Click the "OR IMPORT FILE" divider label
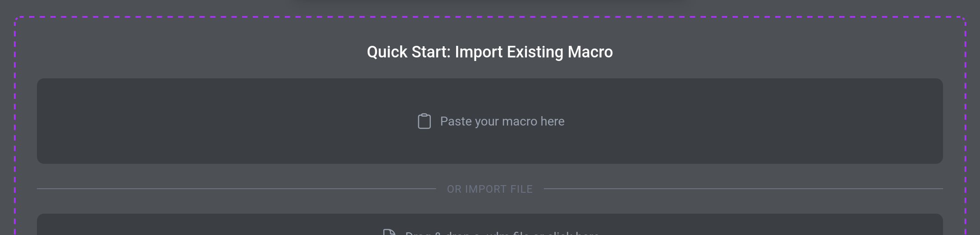 [490, 189]
